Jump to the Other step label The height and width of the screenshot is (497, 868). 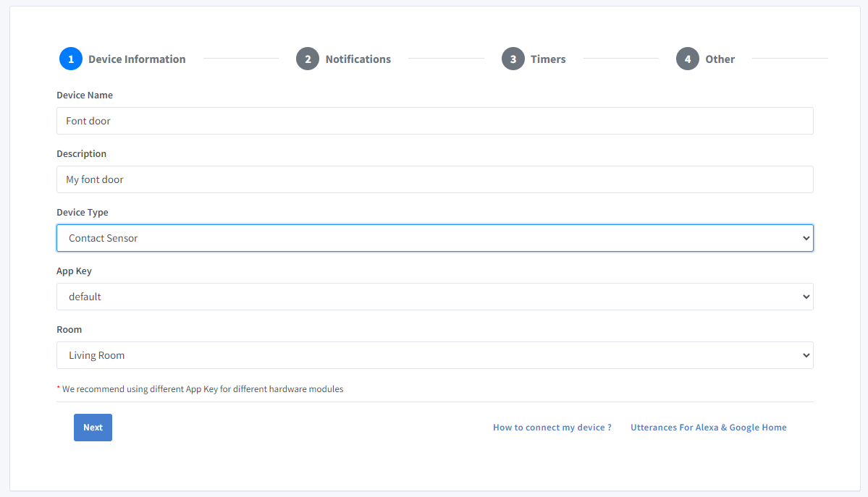tap(720, 59)
